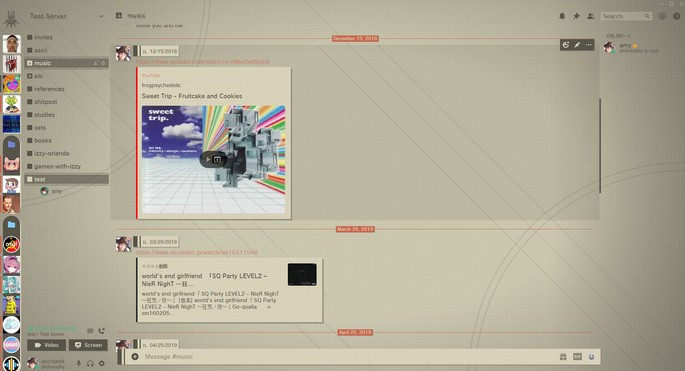
Task: Open the shitpost channel
Action: (66, 102)
